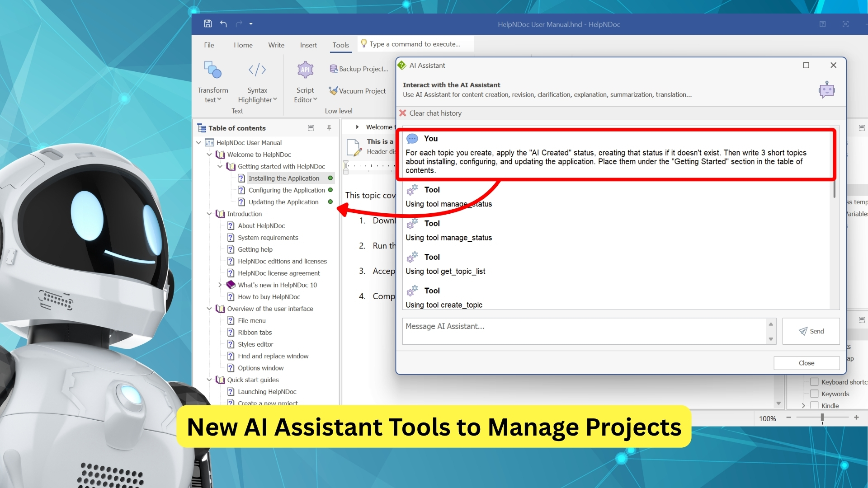
Task: Expand the Script Editor dropdown arrow
Action: pos(315,99)
